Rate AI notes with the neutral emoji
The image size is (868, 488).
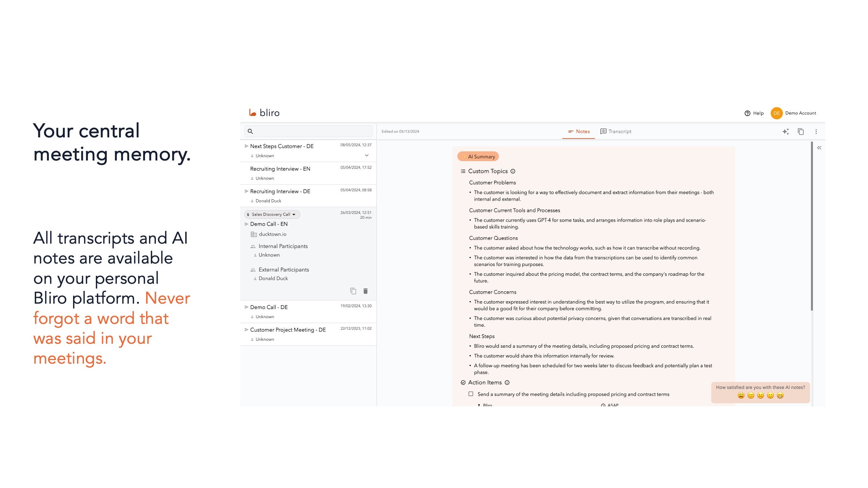point(761,395)
